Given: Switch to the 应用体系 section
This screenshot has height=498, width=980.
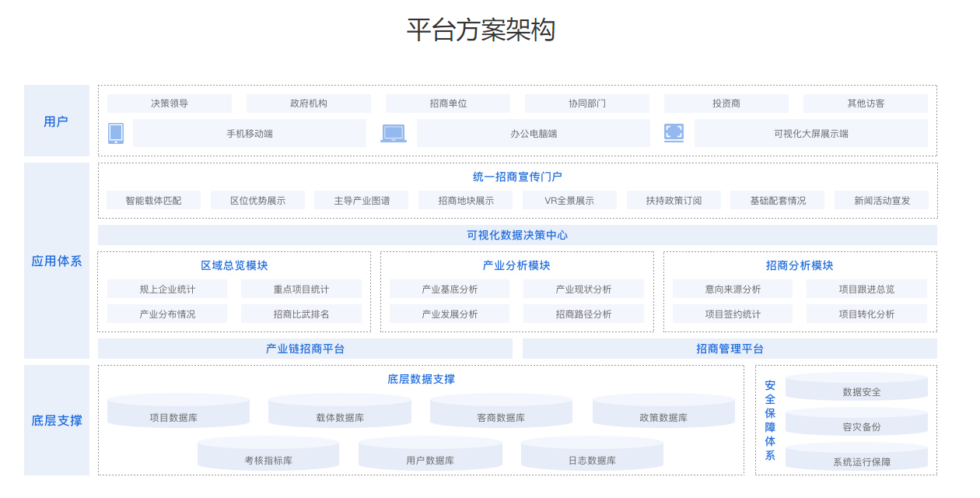Looking at the screenshot, I should click(x=57, y=261).
